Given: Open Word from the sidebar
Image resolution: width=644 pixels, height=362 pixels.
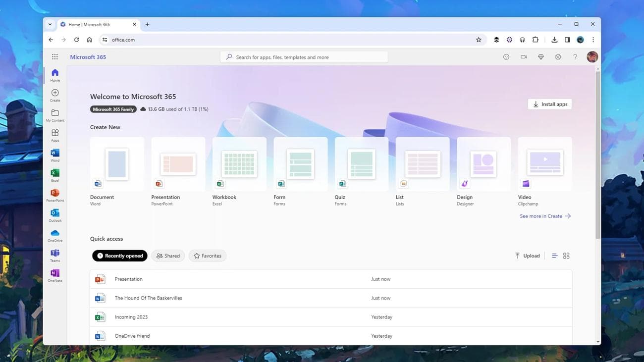Looking at the screenshot, I should pyautogui.click(x=54, y=155).
